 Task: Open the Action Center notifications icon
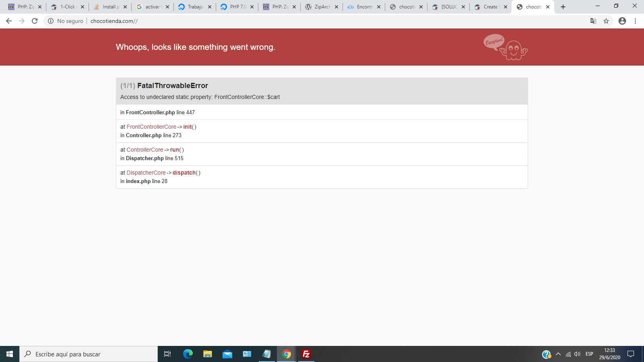pyautogui.click(x=631, y=354)
